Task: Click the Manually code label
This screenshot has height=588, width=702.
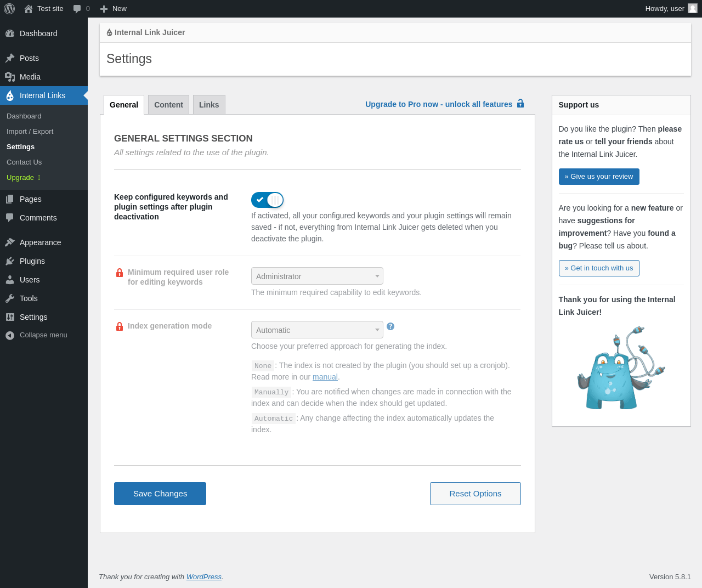Action: coord(271,392)
